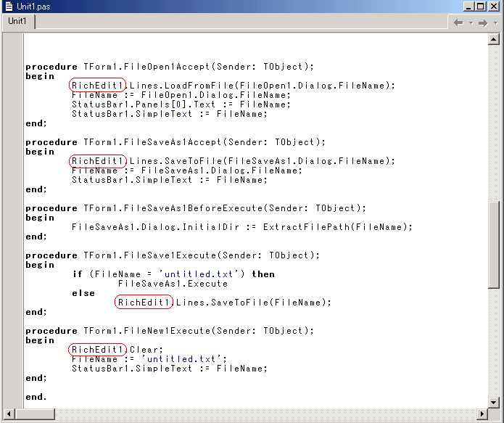This screenshot has width=504, height=423.
Task: Maximize the Unit1.pas window
Action: point(481,7)
